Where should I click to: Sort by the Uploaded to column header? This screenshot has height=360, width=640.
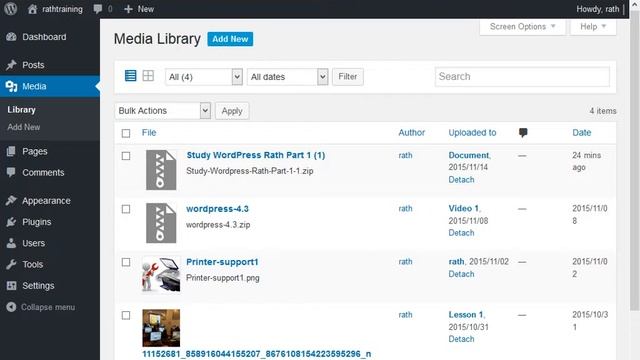click(x=472, y=132)
